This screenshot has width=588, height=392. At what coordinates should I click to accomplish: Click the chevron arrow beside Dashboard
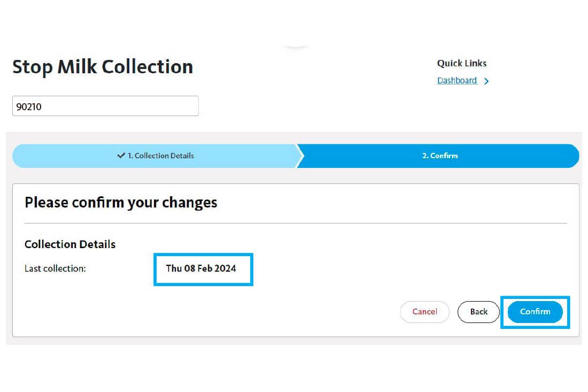click(486, 81)
